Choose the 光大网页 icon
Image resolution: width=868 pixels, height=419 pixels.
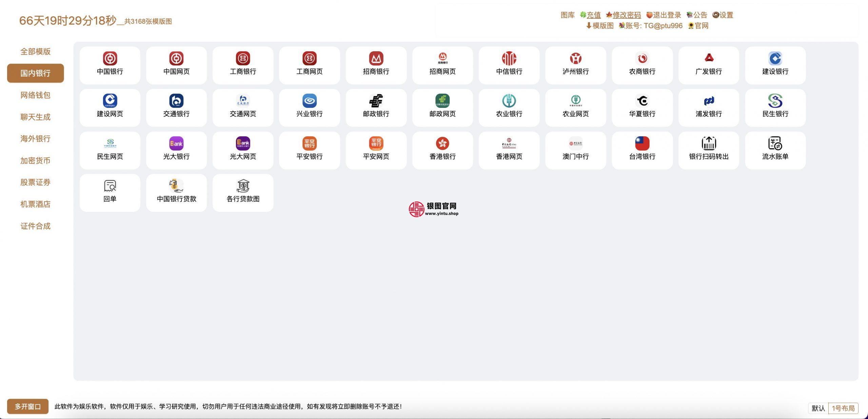[x=243, y=143]
